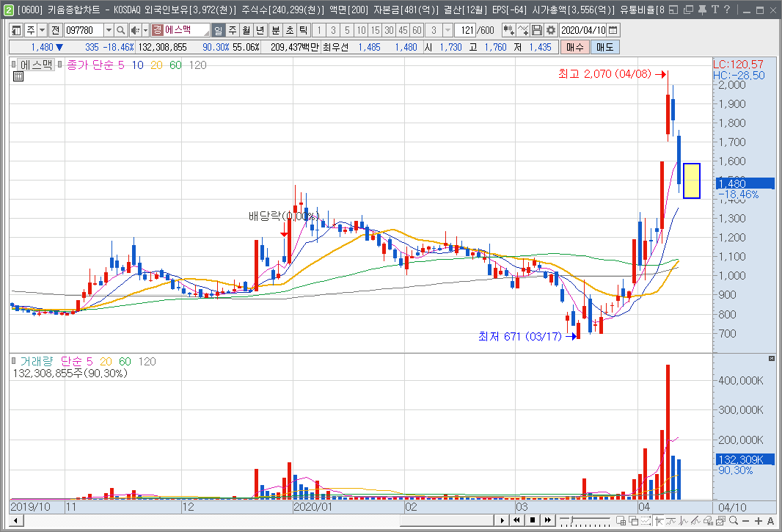The height and width of the screenshot is (532, 782).
Task: Expand the sound alert dropdown arrow
Action: (146, 30)
